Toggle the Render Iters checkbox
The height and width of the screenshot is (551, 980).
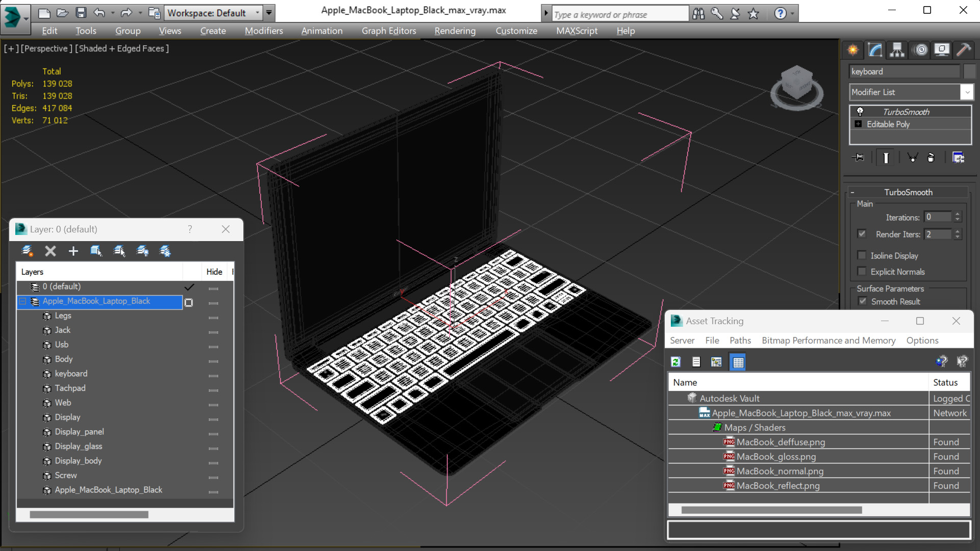[862, 234]
